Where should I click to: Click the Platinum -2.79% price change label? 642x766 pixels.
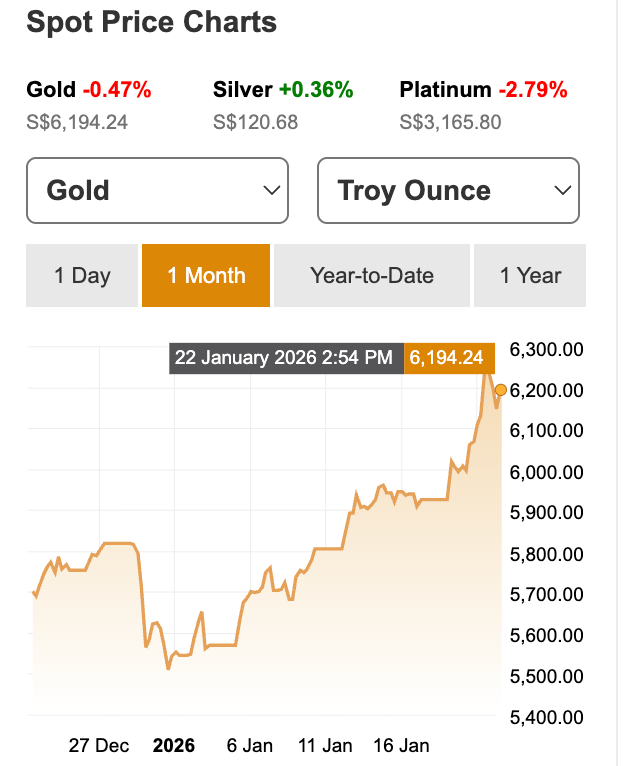tap(483, 90)
